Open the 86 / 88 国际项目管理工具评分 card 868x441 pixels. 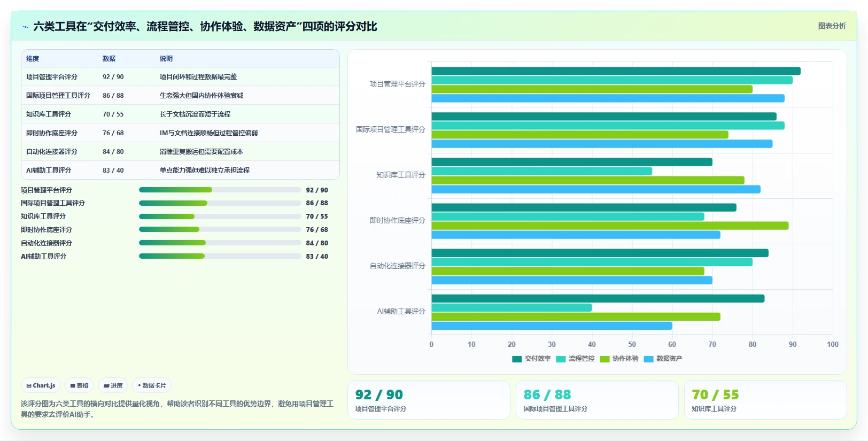click(x=597, y=400)
